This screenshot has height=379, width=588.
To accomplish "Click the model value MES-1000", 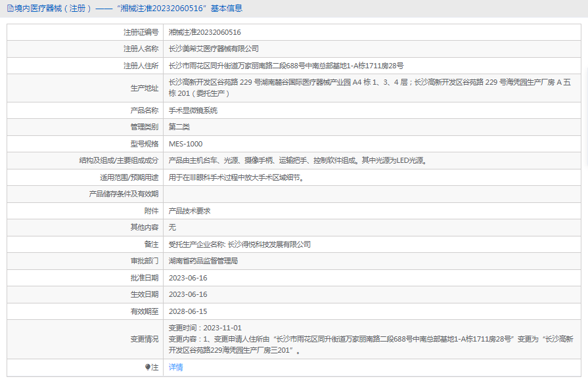I will tap(186, 144).
